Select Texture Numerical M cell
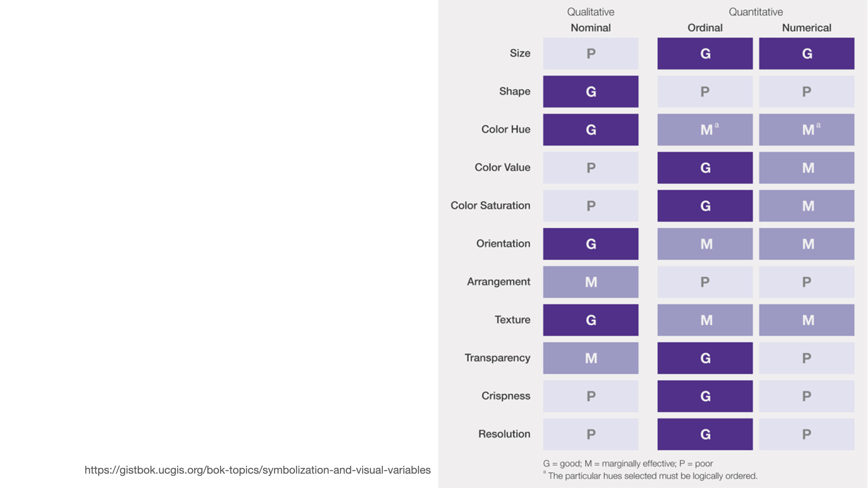Screen dimensions: 868x488 807,320
